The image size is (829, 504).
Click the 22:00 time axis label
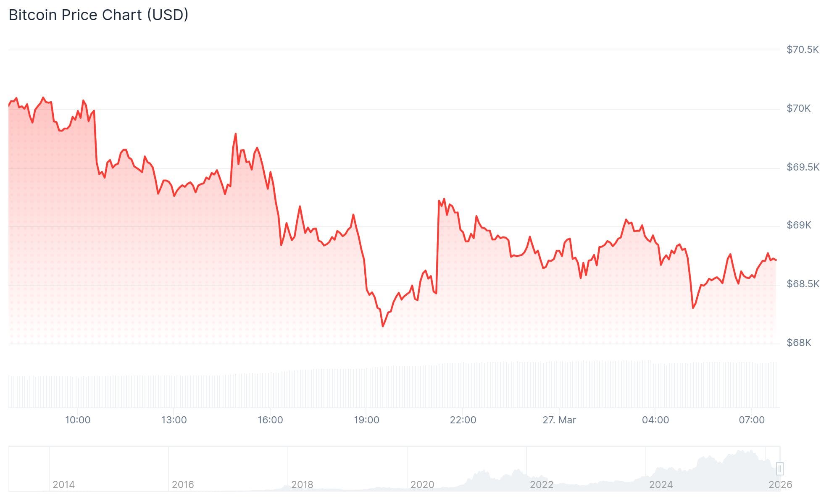(x=463, y=420)
